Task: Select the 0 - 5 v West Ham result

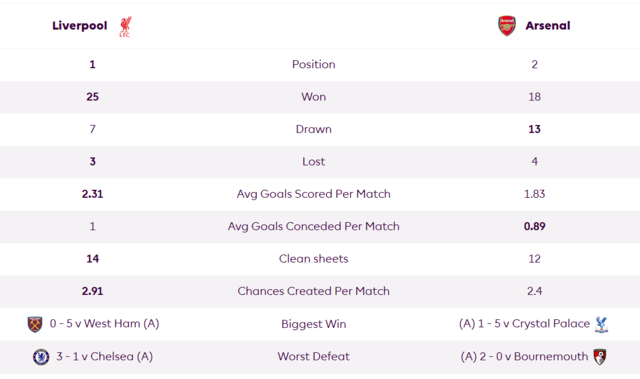Action: (104, 324)
